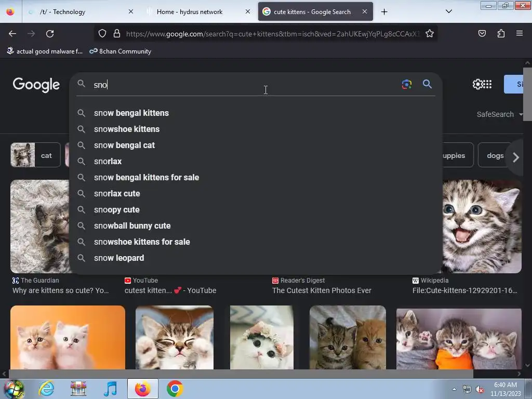Click the blue search magnifier button
Screen dimensions: 532x399
point(427,84)
